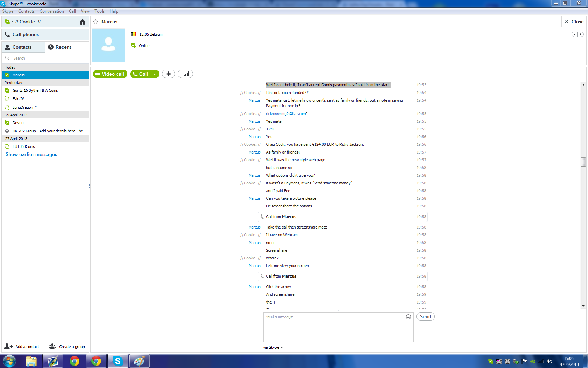Click Create a group

pyautogui.click(x=67, y=347)
